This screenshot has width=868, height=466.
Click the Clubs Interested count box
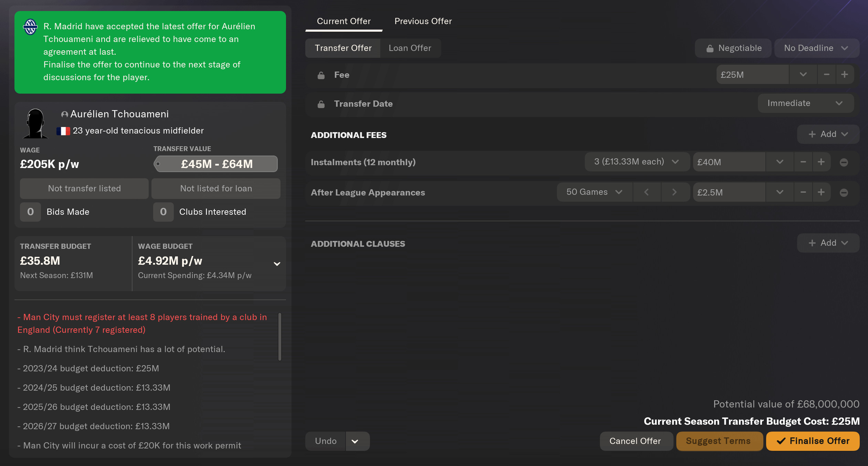(163, 212)
